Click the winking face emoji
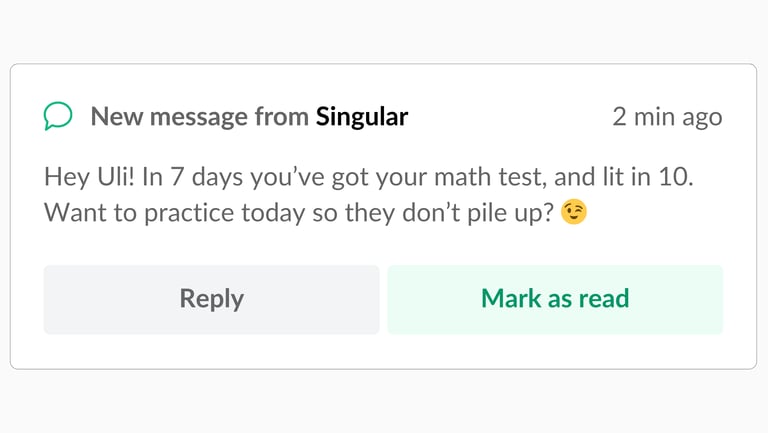 (x=574, y=212)
